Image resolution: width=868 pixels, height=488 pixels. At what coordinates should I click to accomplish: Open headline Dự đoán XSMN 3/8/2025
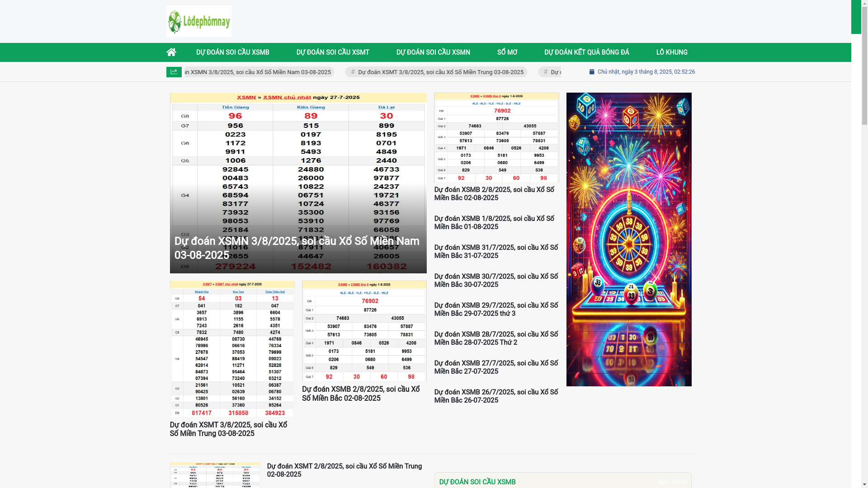297,248
